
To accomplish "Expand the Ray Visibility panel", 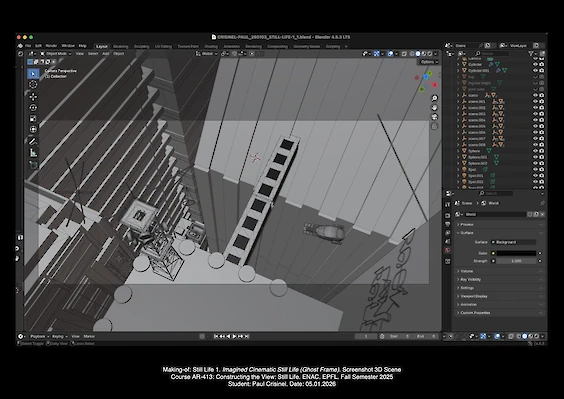I will tap(500, 280).
